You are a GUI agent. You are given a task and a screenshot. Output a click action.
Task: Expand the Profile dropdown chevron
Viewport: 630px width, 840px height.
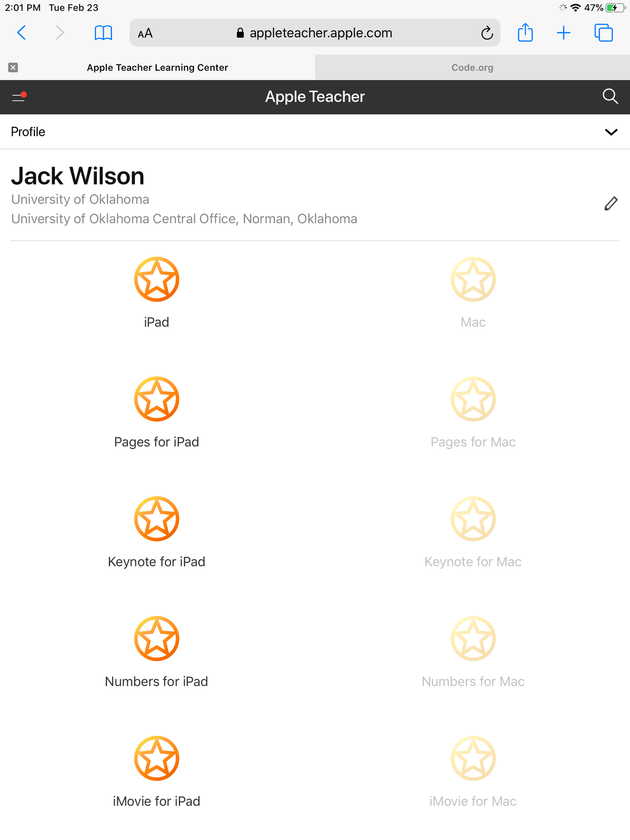[x=611, y=132]
